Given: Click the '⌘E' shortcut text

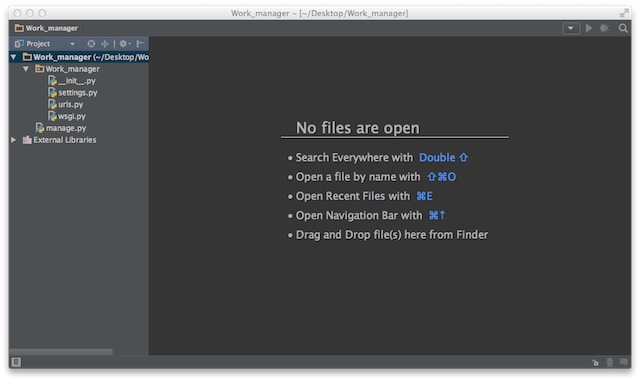Looking at the screenshot, I should coord(424,196).
